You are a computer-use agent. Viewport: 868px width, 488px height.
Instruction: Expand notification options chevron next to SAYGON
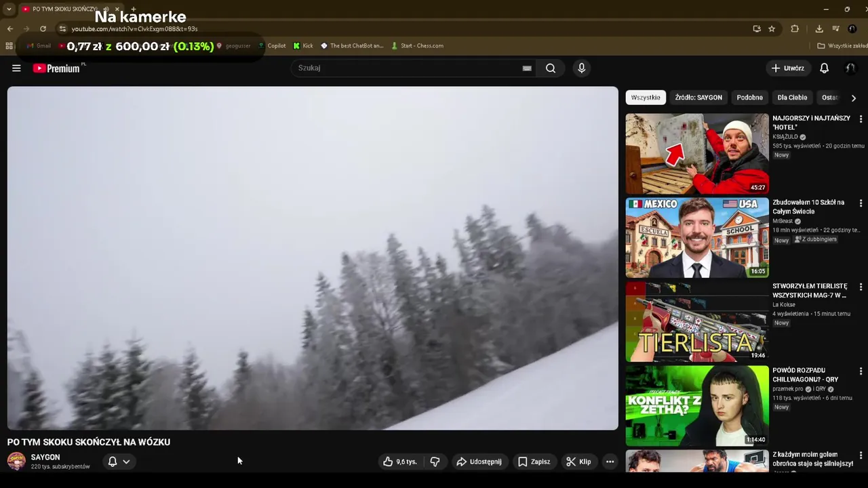pos(126,462)
